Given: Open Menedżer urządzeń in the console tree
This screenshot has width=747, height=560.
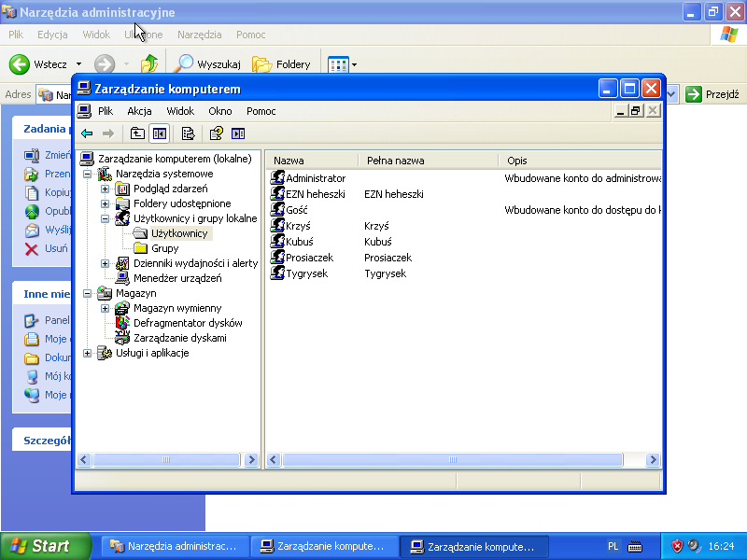Looking at the screenshot, I should point(176,278).
